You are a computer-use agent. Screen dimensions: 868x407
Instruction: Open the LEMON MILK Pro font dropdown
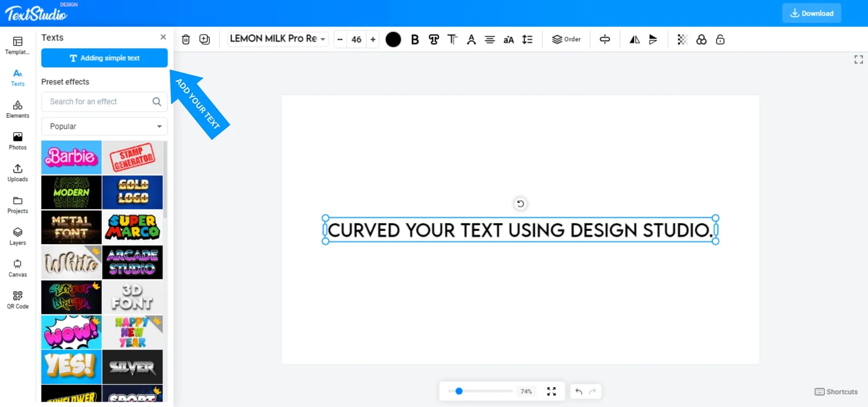[x=278, y=39]
